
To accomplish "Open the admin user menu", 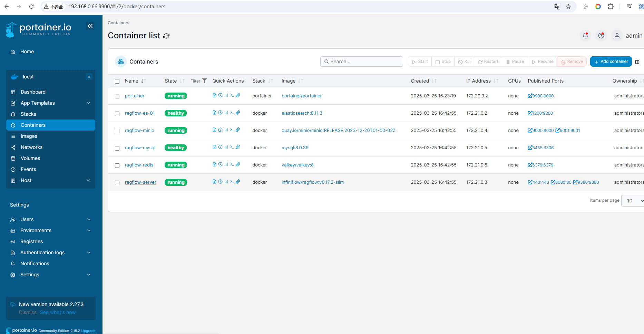I will (627, 36).
